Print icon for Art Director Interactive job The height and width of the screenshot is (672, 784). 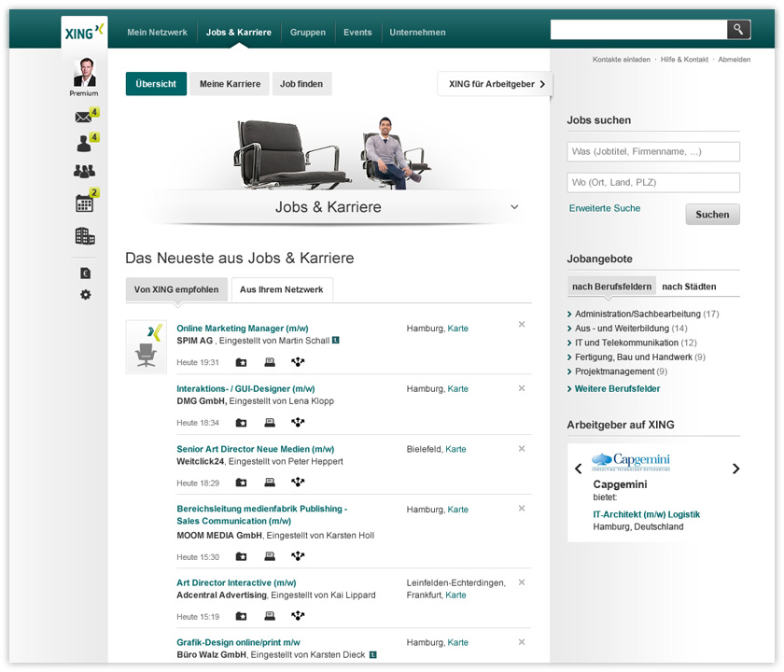coord(270,616)
